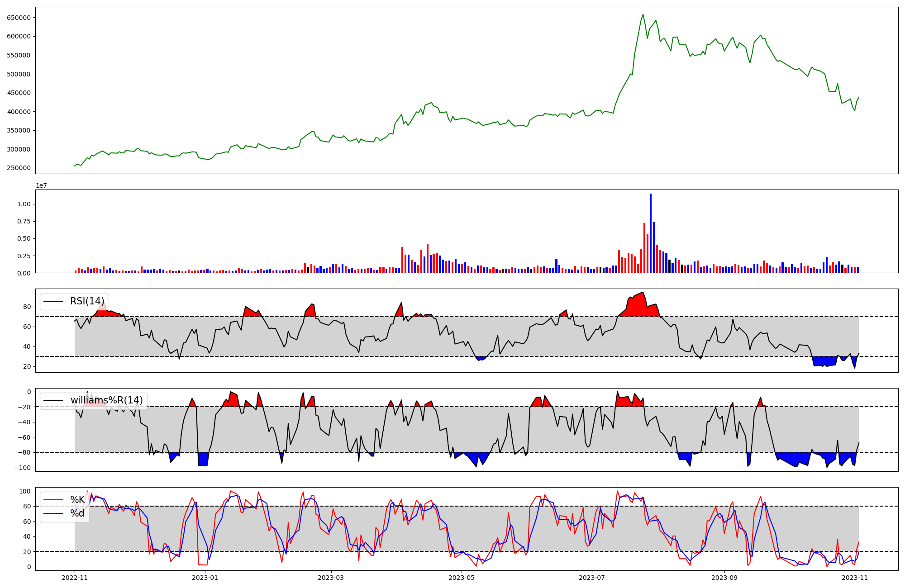
Task: Click the largest red RSI overbought area
Action: (638, 307)
